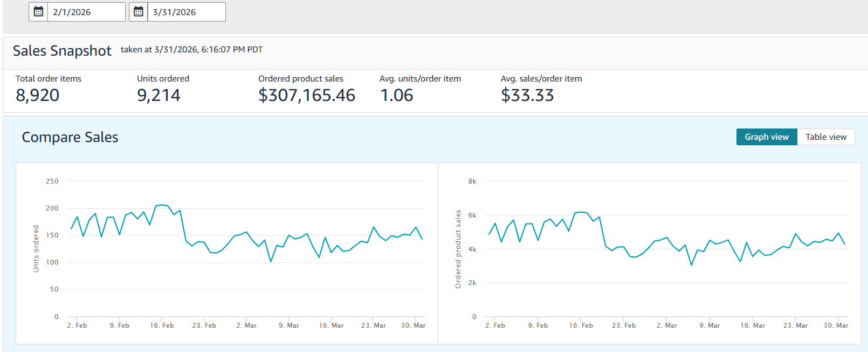Click the vertical Units ordered axis title
The width and height of the screenshot is (868, 352).
(36, 248)
